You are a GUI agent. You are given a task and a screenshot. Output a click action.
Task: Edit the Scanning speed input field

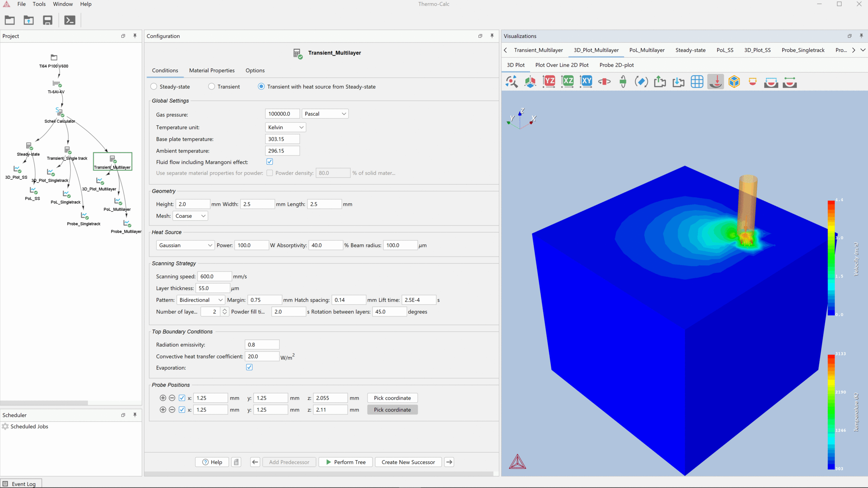pos(214,276)
